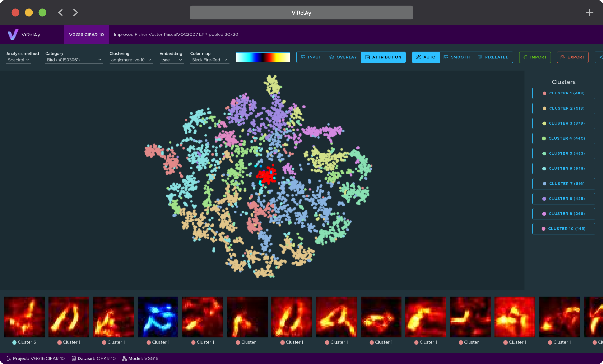Go forward with the right arrow
603x364 pixels.
tap(75, 13)
